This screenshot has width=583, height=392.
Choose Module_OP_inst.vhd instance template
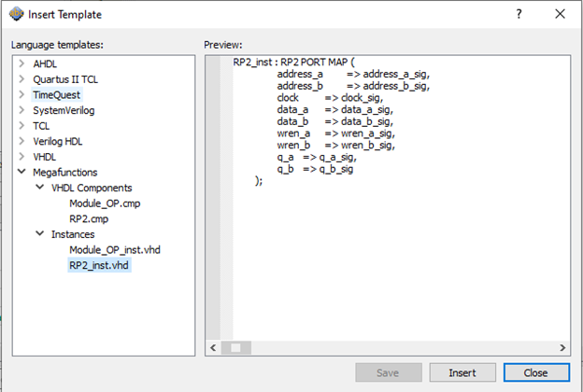point(113,250)
